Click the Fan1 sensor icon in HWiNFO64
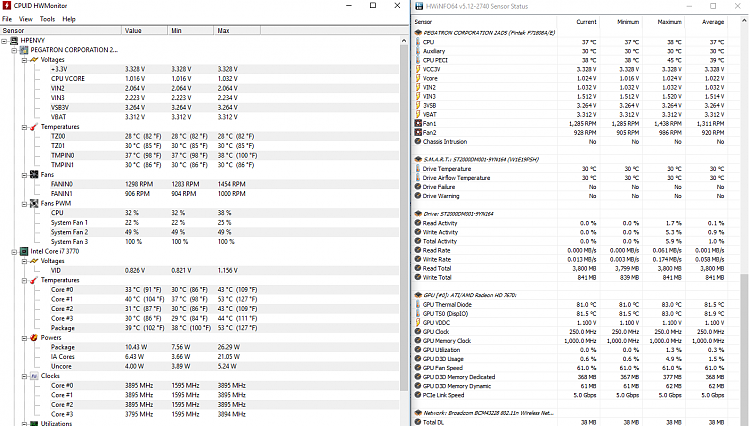The width and height of the screenshot is (750, 426). (x=416, y=125)
